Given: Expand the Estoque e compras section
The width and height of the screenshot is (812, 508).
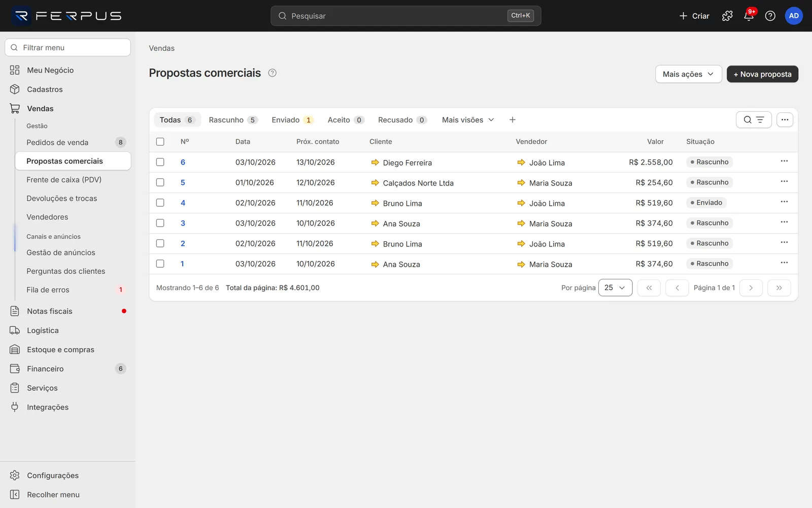Looking at the screenshot, I should pyautogui.click(x=68, y=350).
